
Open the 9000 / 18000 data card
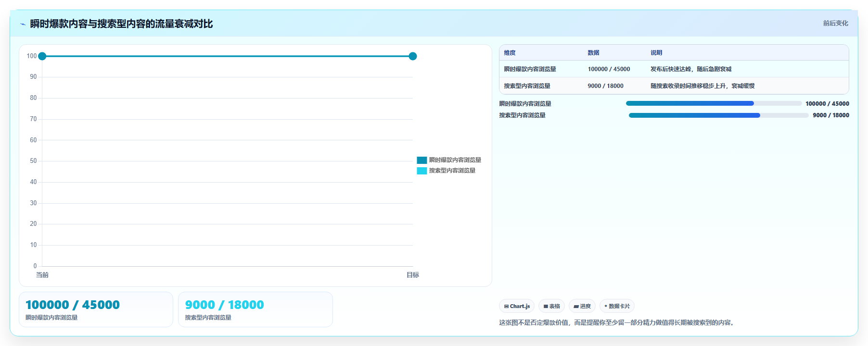255,309
